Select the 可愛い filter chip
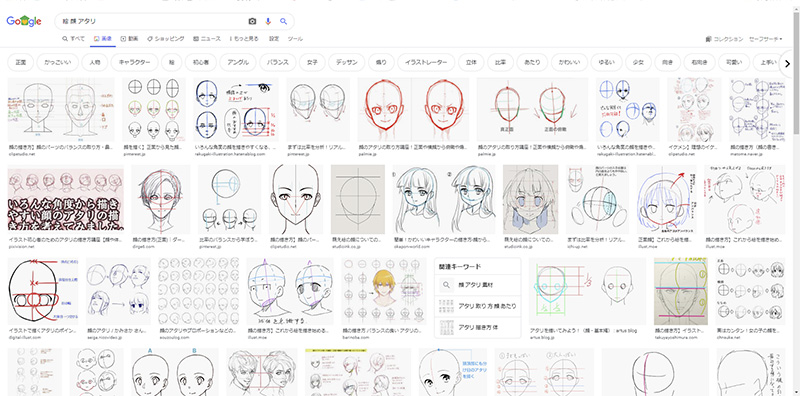This screenshot has width=800, height=396. click(733, 62)
